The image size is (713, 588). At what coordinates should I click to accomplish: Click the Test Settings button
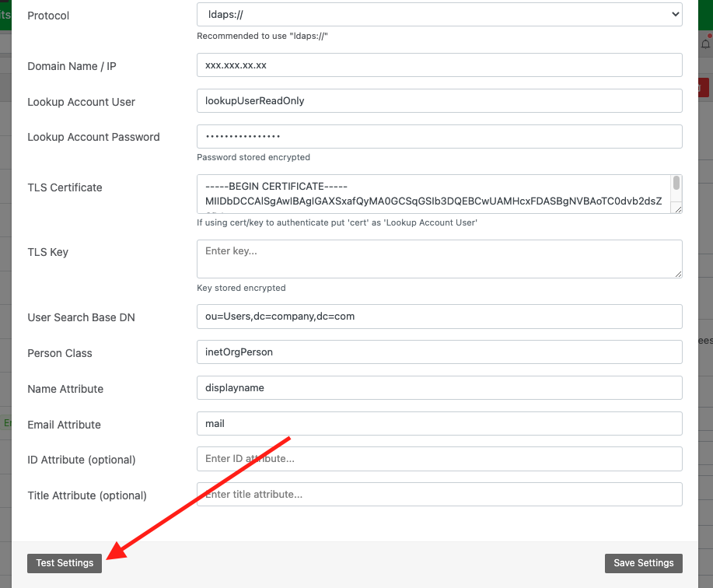(x=64, y=562)
